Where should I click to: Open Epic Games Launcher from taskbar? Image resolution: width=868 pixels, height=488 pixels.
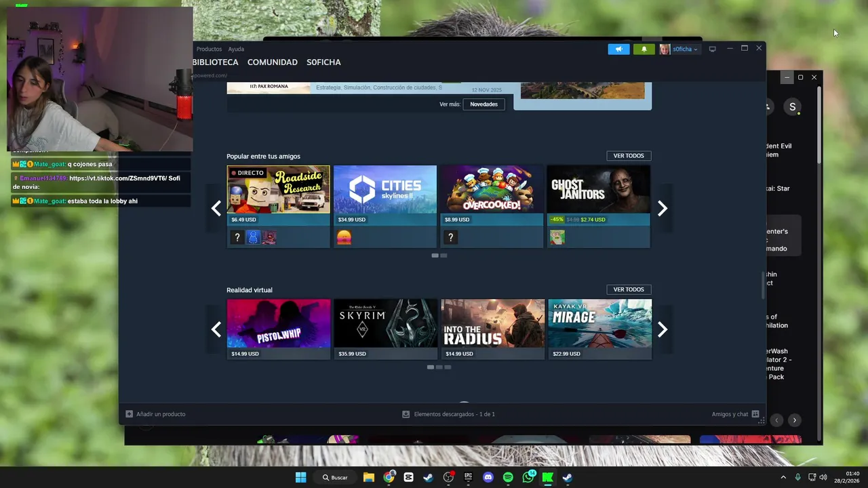tap(469, 477)
